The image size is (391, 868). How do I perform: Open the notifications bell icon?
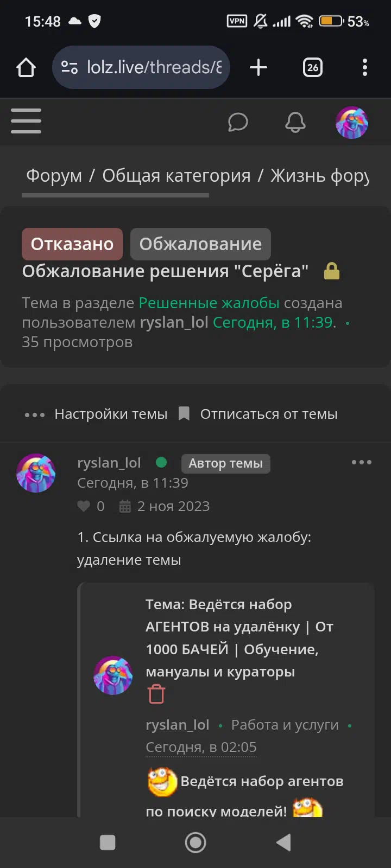pyautogui.click(x=295, y=122)
